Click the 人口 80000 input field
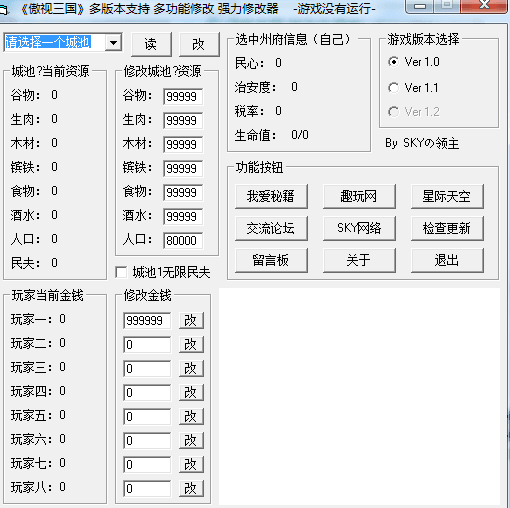Screen dimensions: 510x508 click(183, 241)
